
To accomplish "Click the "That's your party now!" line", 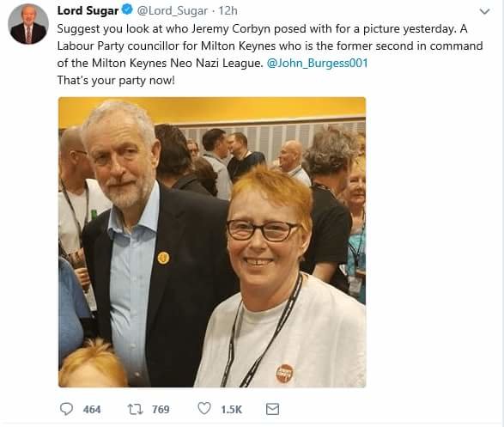I will coord(116,80).
